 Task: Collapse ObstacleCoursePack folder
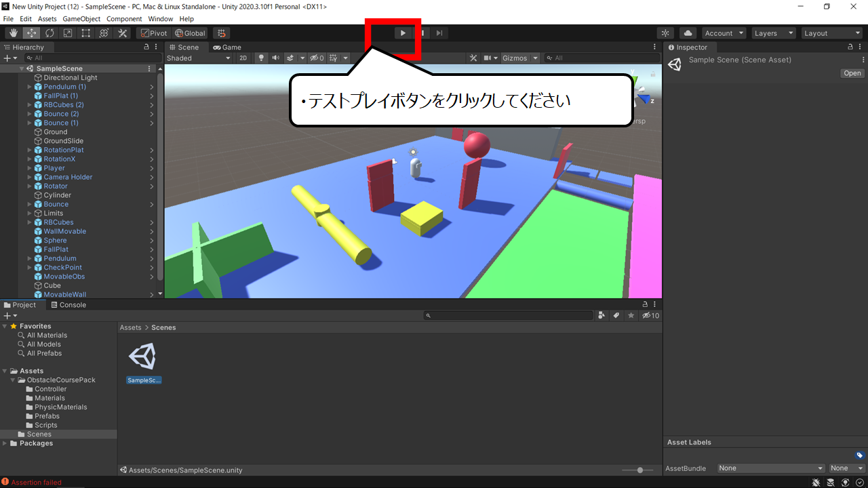(x=14, y=380)
